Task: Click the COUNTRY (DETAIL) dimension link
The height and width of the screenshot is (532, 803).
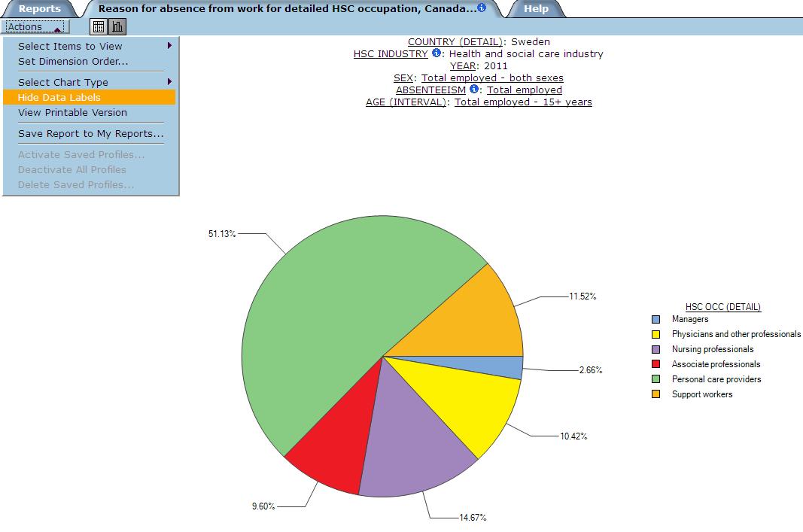Action: click(x=455, y=42)
